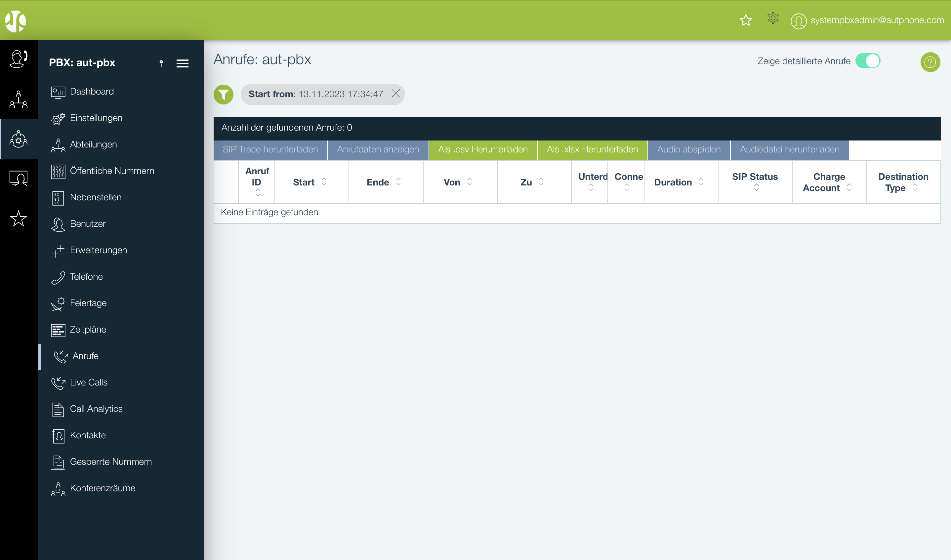
Task: Toggle Zeige detaillierte Anrufe switch
Action: [868, 61]
